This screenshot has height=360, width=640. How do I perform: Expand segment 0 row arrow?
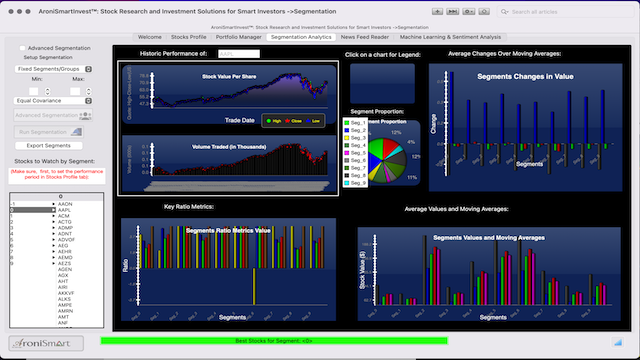coord(53,210)
